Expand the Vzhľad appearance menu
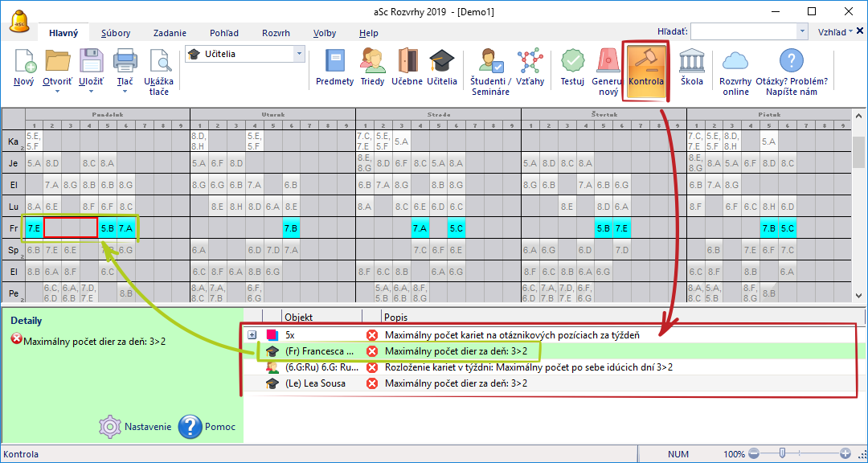This screenshot has height=463, width=868. tap(836, 32)
